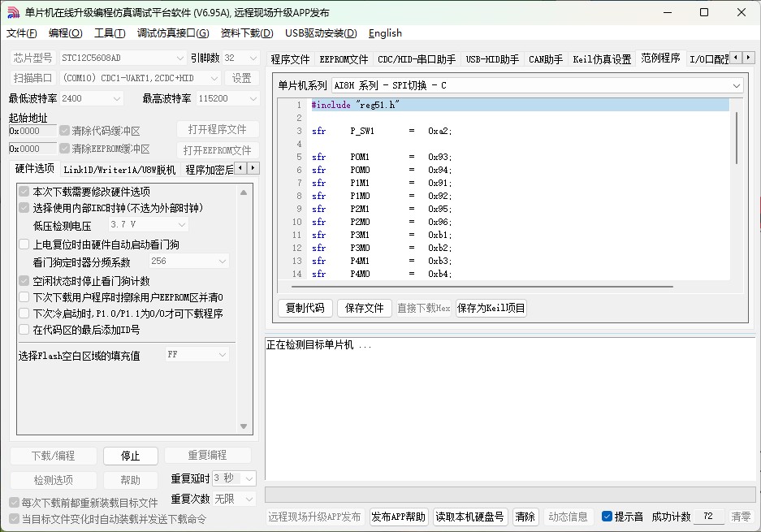Open 资料下载(D) menu

coord(247,33)
